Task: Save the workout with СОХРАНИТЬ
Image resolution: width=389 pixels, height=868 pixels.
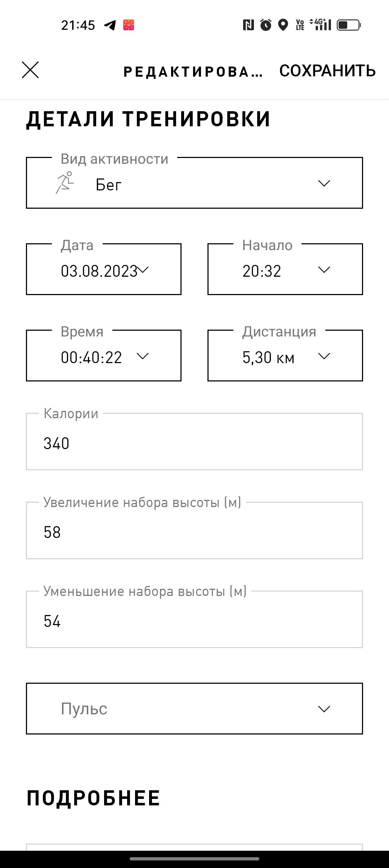Action: (x=327, y=71)
